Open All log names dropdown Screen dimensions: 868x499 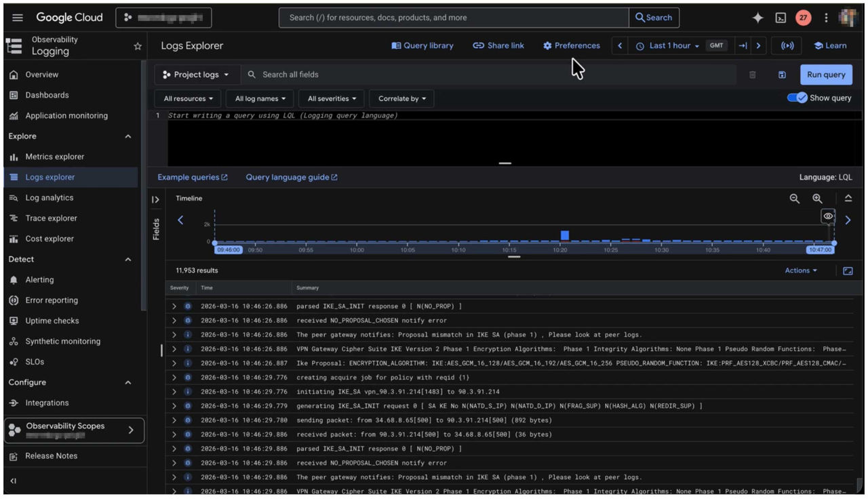(x=260, y=98)
